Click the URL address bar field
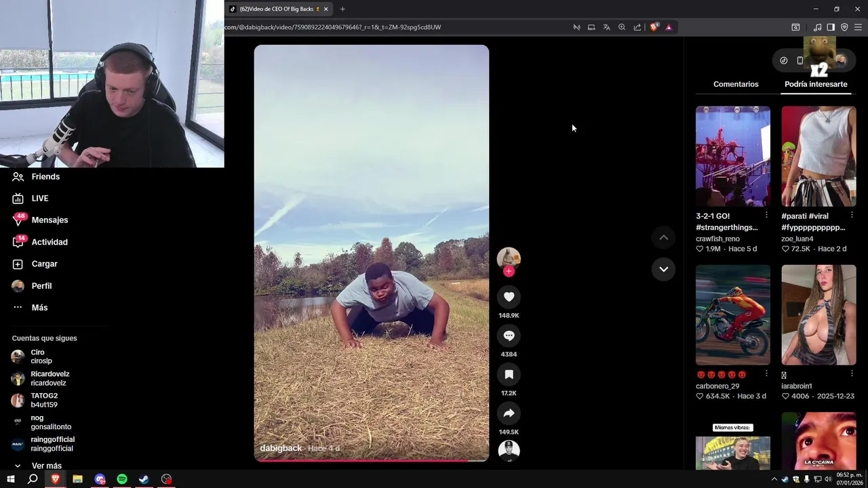The height and width of the screenshot is (488, 868). (x=397, y=27)
